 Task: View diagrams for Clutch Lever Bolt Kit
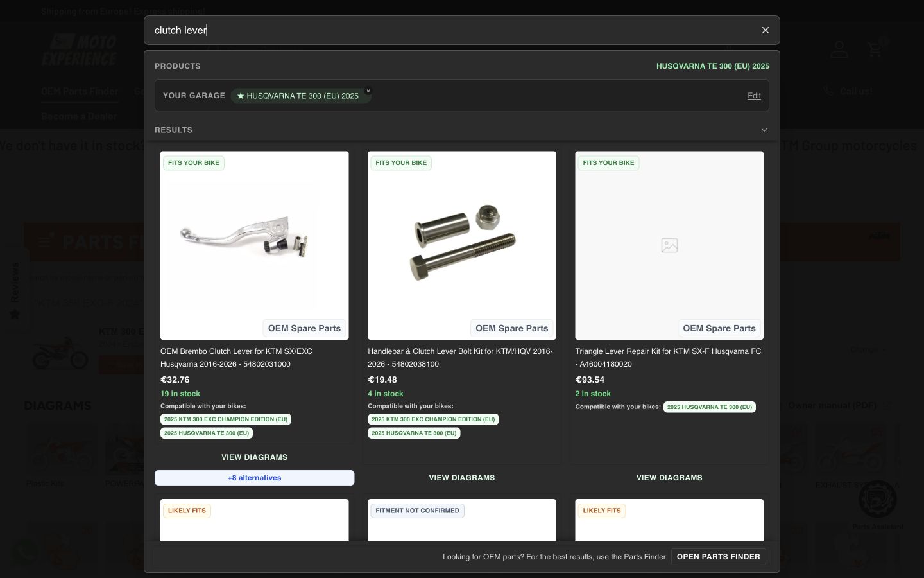462,478
